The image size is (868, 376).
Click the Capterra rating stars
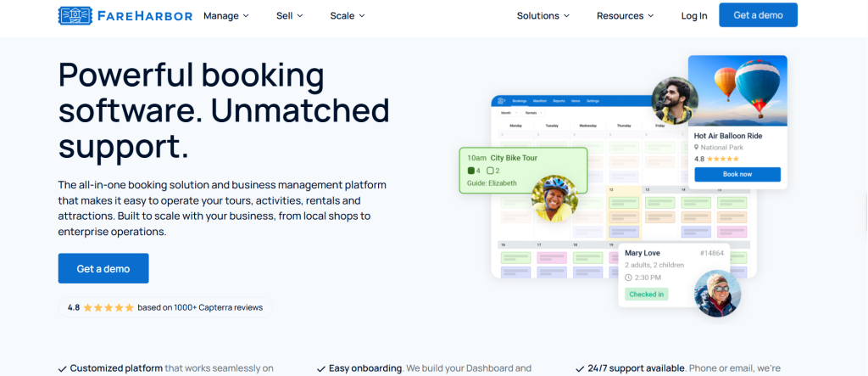pos(108,307)
